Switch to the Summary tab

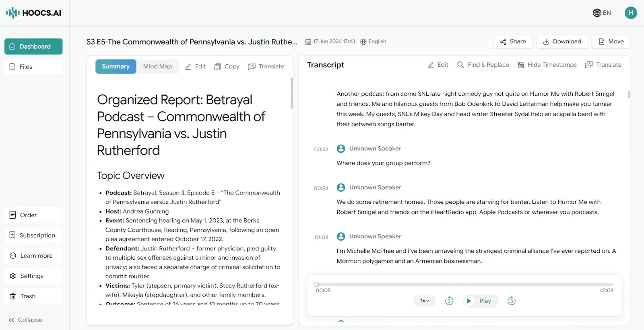pos(116,66)
